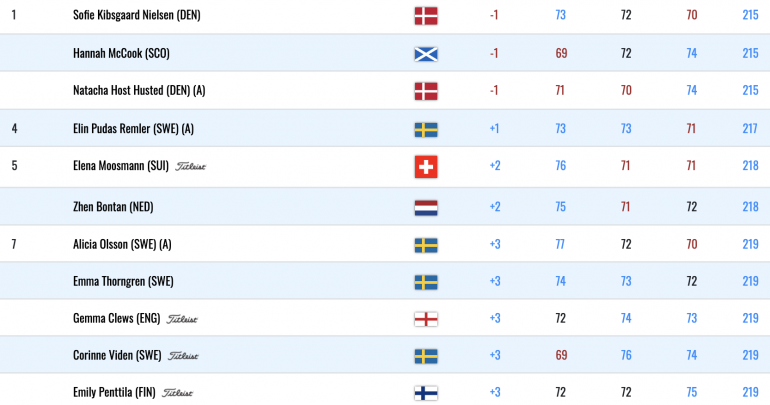This screenshot has height=405, width=770.
Task: Click the Titleist logo next to Gemma Clews
Action: (x=182, y=319)
